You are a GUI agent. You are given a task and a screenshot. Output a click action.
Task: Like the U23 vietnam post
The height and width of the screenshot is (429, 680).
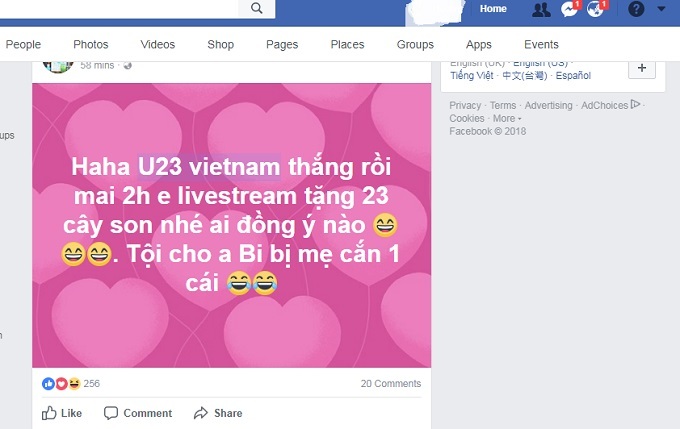click(x=62, y=413)
